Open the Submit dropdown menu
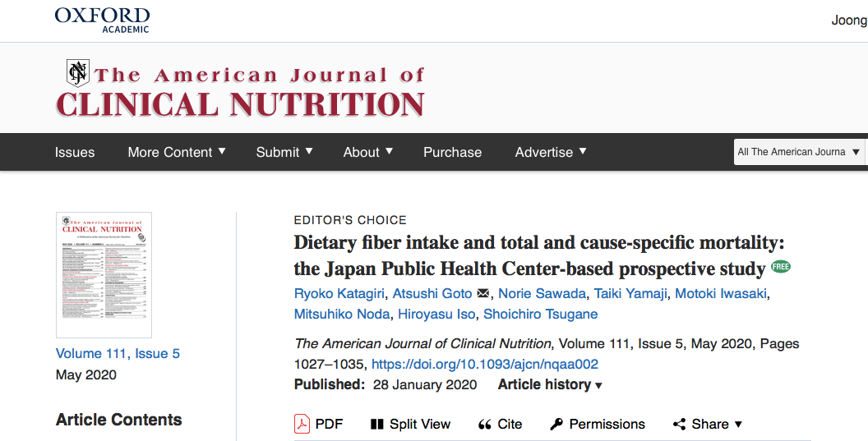The width and height of the screenshot is (868, 441). [x=284, y=152]
